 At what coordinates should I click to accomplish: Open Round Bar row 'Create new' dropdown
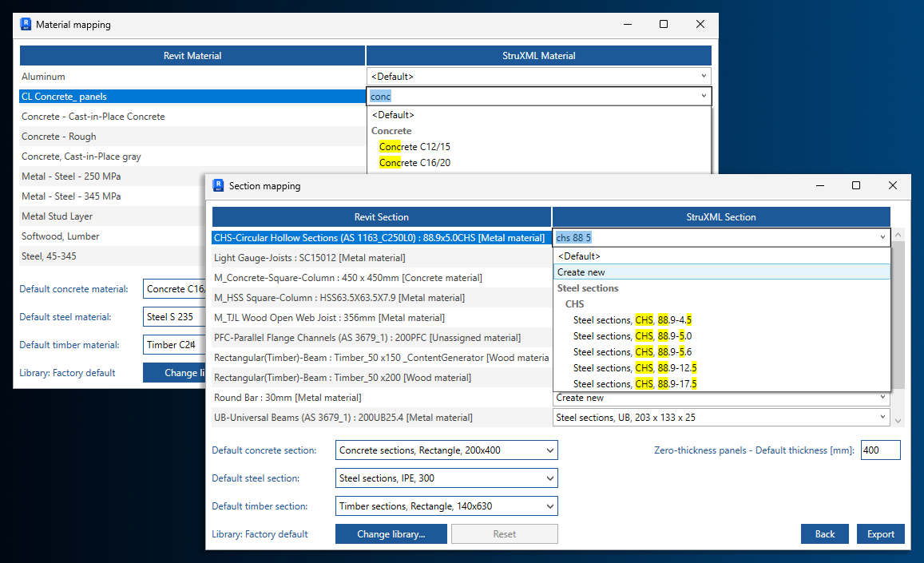point(721,398)
